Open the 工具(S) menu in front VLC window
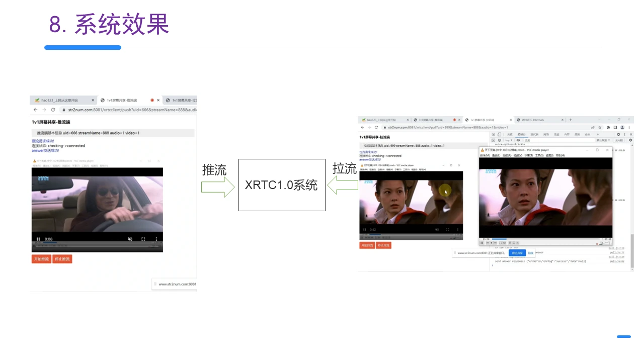The width and height of the screenshot is (644, 362). coord(539,155)
